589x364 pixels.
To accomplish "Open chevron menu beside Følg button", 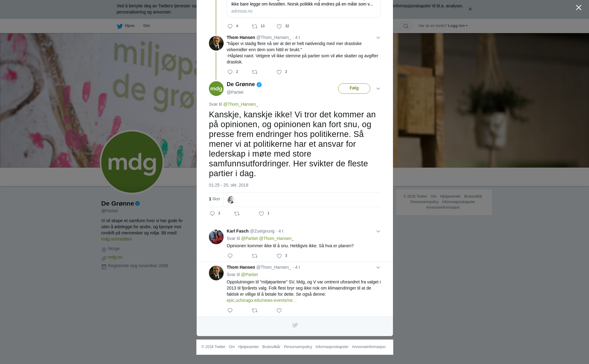I will (x=378, y=89).
